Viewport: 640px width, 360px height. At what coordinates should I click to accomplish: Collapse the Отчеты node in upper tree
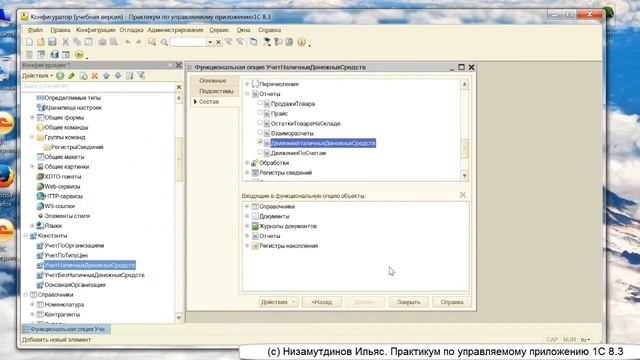(x=247, y=93)
